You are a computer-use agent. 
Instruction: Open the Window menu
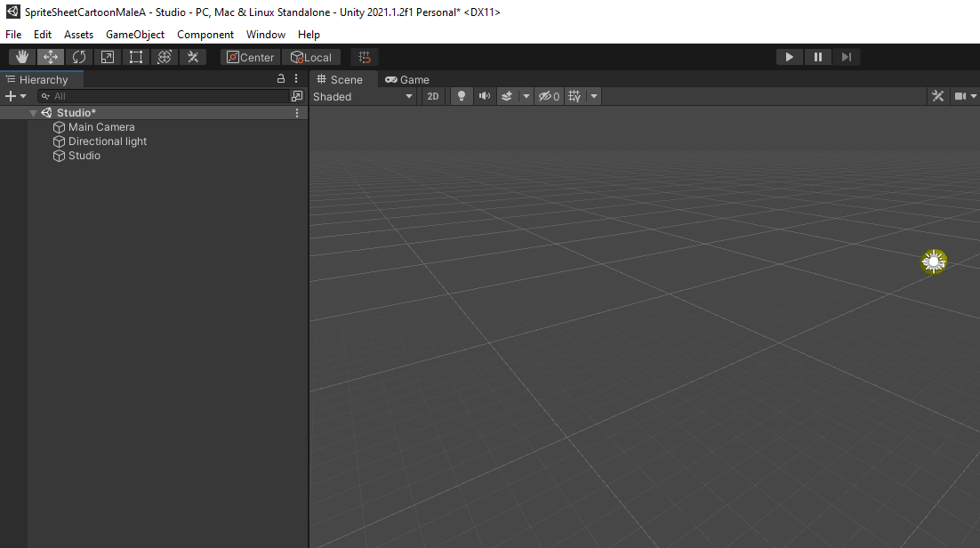pos(266,35)
